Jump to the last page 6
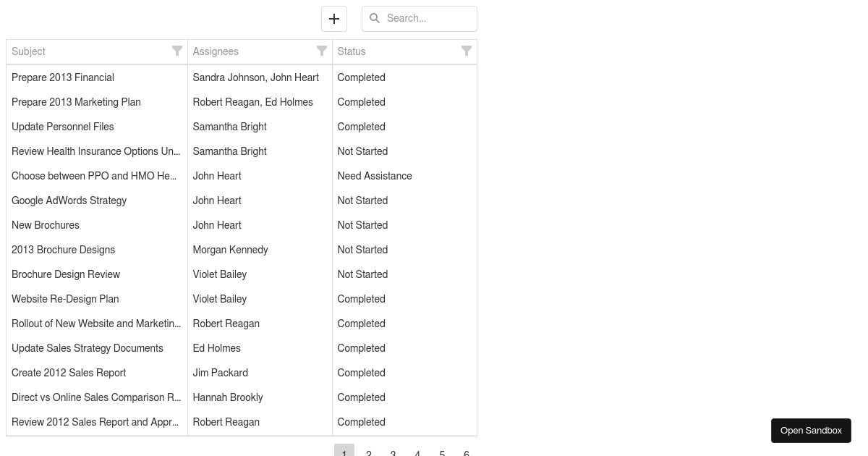This screenshot has width=868, height=456. pyautogui.click(x=467, y=452)
